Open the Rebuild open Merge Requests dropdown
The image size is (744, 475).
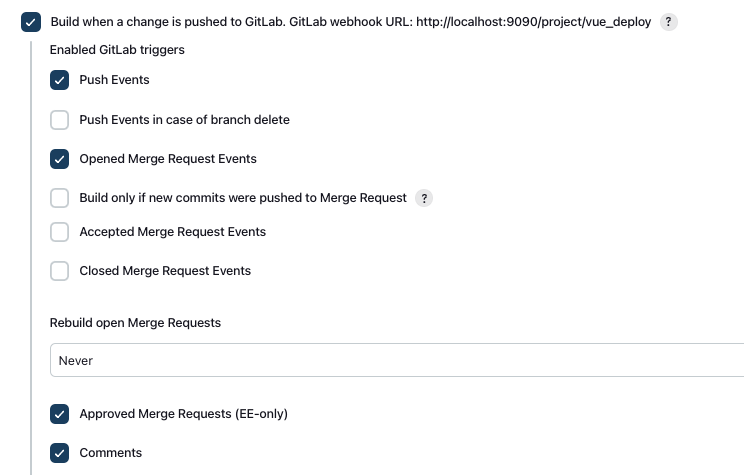(397, 360)
